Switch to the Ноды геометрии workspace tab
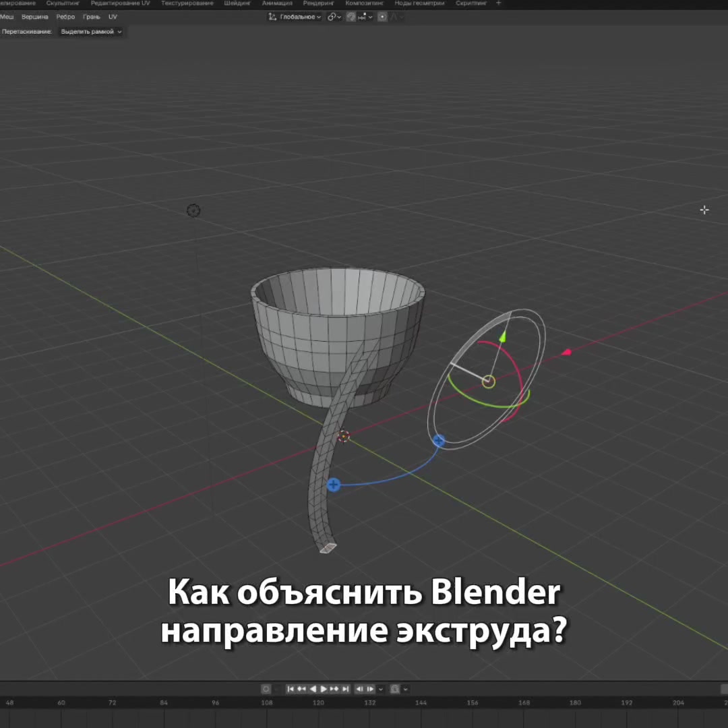This screenshot has height=728, width=728. [x=419, y=3]
